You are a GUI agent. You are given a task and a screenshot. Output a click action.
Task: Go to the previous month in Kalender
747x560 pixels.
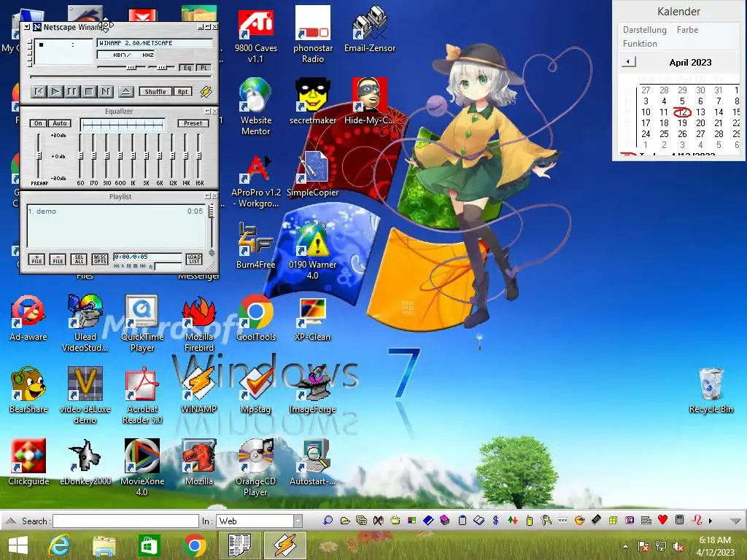pos(628,62)
